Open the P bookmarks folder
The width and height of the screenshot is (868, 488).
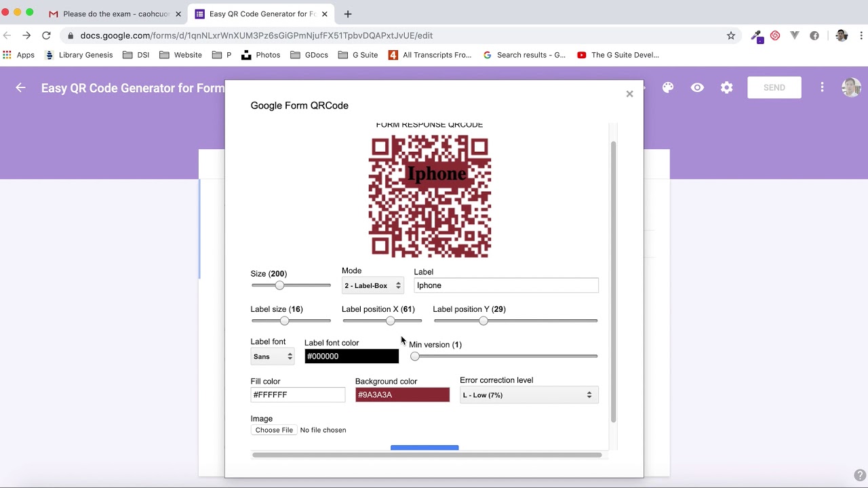pos(222,55)
